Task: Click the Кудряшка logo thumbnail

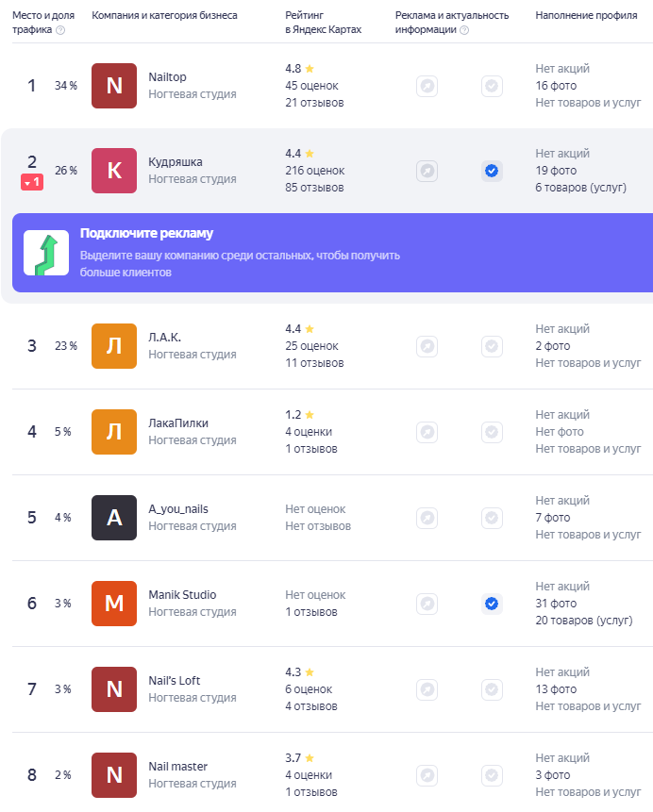Action: 114,171
